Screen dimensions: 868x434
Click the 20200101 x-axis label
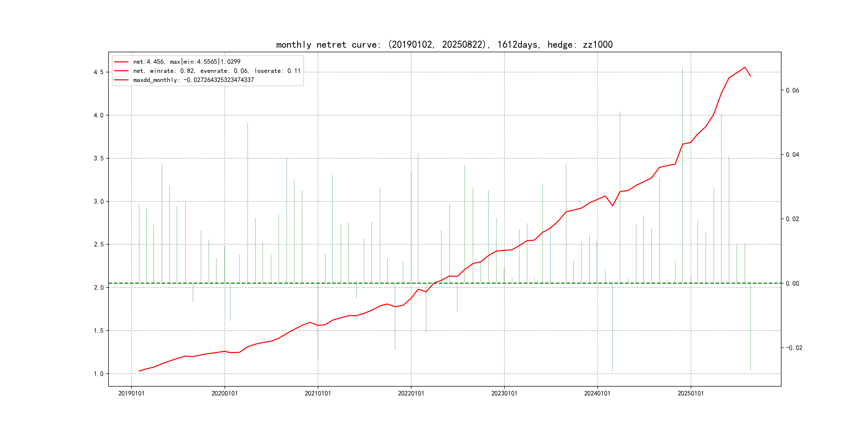(225, 393)
